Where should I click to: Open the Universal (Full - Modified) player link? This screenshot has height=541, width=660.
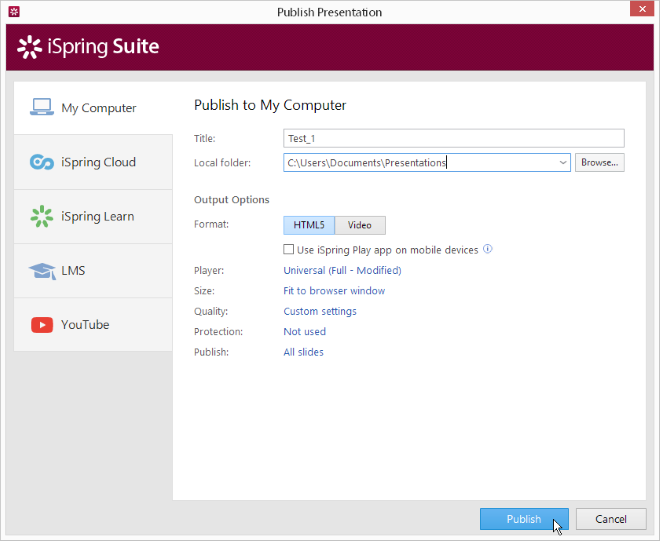pos(342,270)
